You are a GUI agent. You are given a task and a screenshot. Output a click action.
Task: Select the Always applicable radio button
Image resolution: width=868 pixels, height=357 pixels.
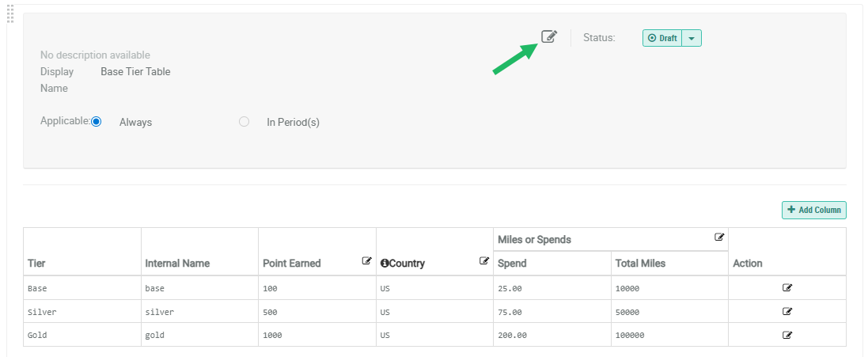tap(97, 122)
